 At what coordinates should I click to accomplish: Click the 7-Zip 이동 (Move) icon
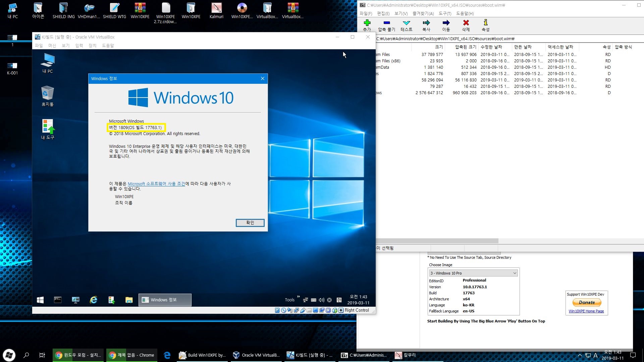point(446,23)
